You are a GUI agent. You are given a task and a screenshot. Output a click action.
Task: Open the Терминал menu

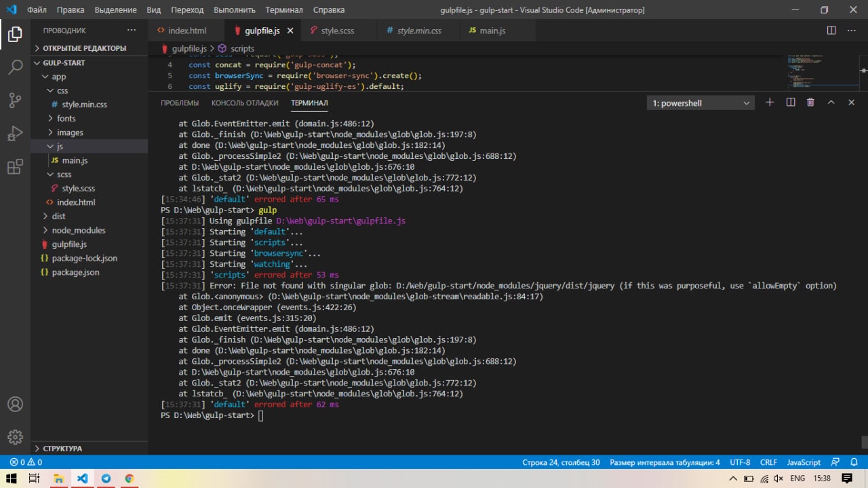[x=284, y=10]
